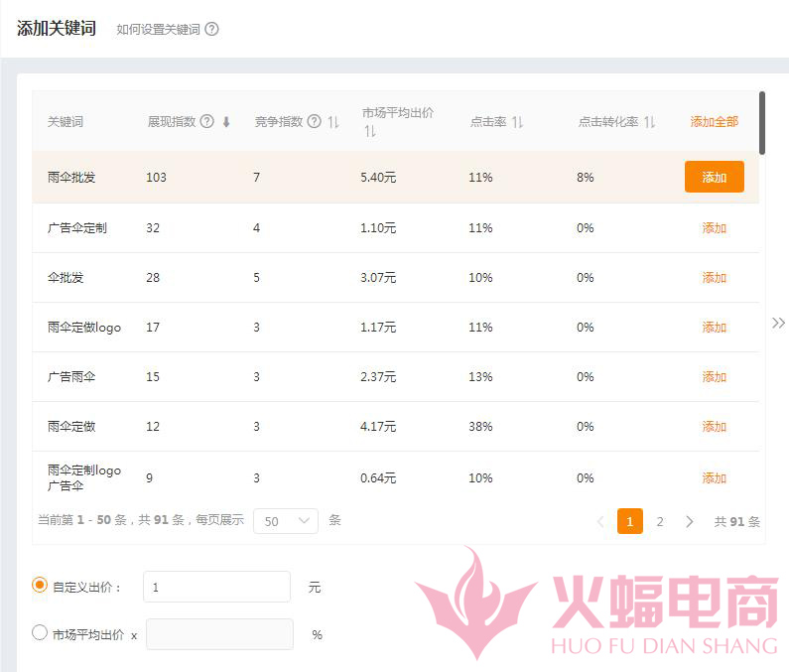Click the 竞争指数 help question icon
Image resolution: width=789 pixels, height=672 pixels.
[315, 121]
